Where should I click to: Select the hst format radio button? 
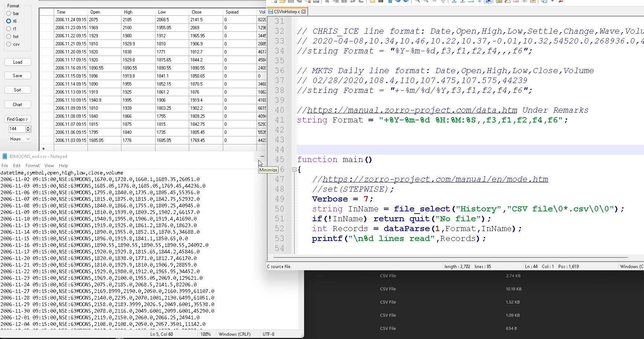pos(9,37)
